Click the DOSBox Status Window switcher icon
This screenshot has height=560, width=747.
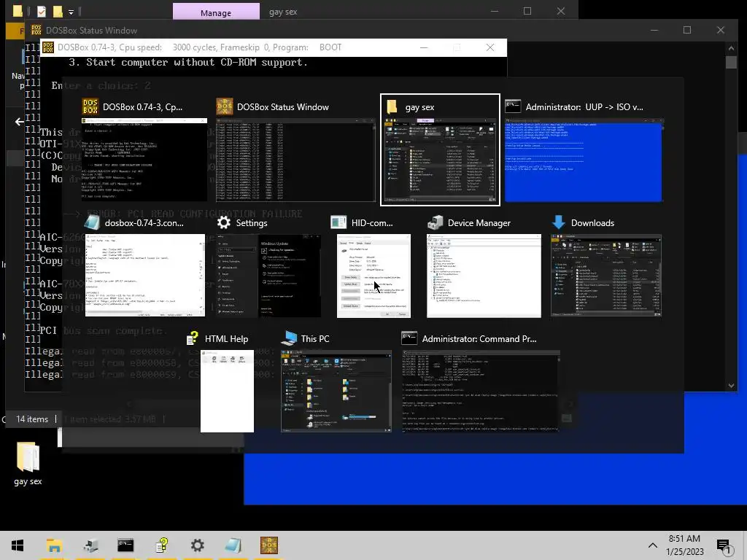tap(225, 106)
